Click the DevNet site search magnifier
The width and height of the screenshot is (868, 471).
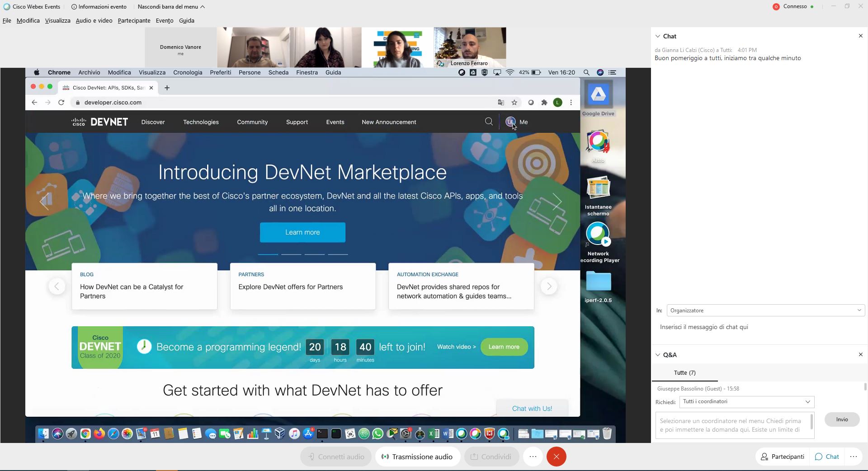489,122
